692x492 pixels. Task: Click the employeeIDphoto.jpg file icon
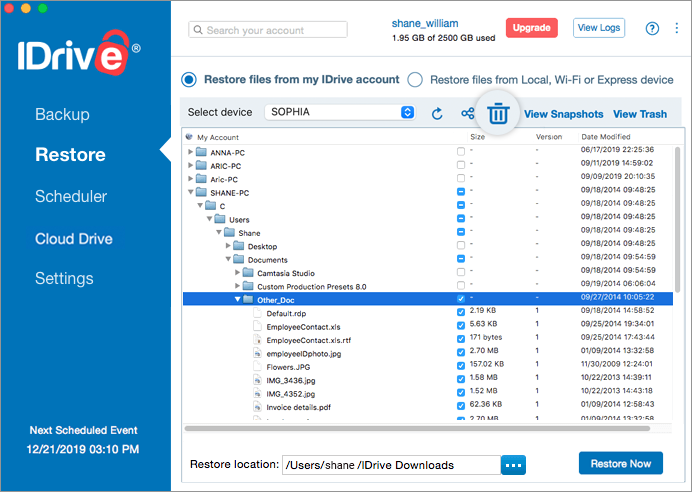[257, 353]
